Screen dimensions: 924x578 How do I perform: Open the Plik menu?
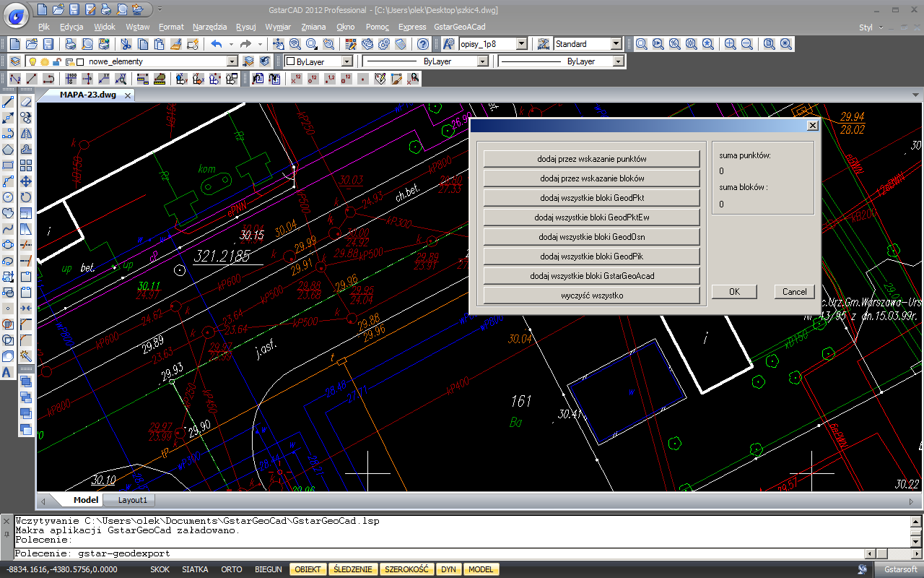pyautogui.click(x=43, y=27)
